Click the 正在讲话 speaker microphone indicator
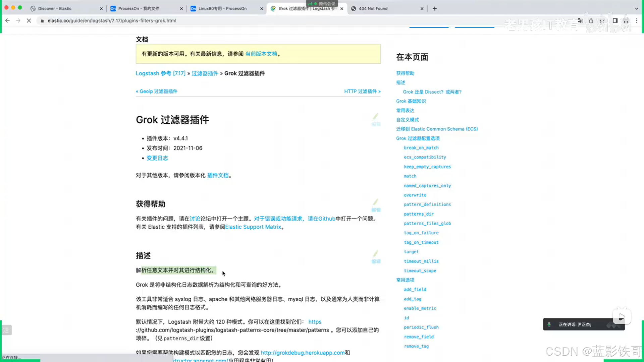The width and height of the screenshot is (644, 362). tap(549, 324)
